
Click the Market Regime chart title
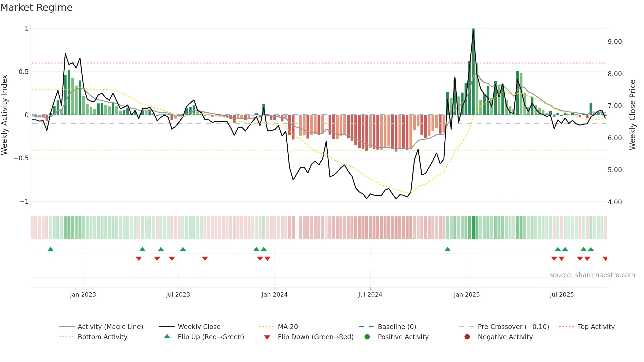point(36,8)
